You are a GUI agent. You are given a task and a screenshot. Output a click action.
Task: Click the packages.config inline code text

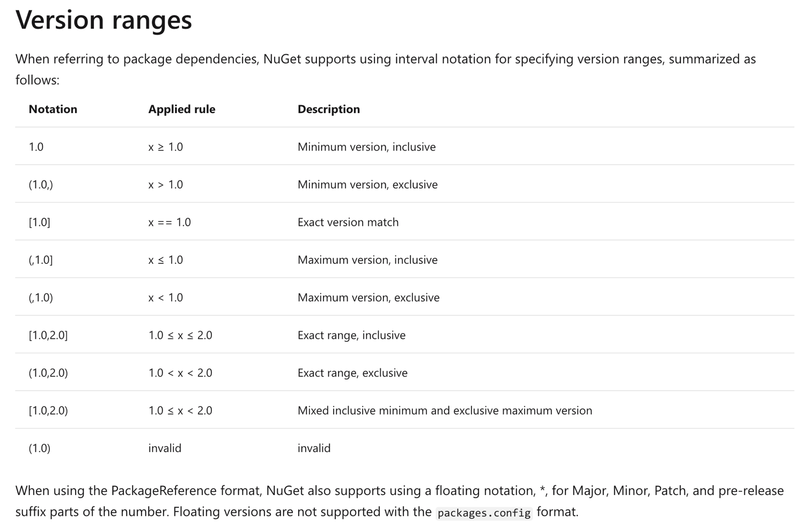[x=484, y=513]
